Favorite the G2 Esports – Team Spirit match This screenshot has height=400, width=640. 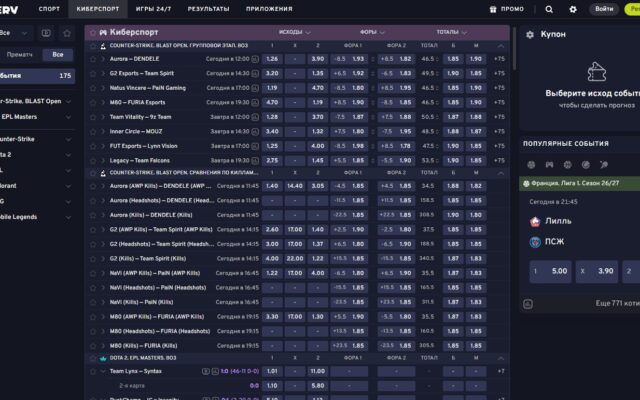tap(93, 73)
